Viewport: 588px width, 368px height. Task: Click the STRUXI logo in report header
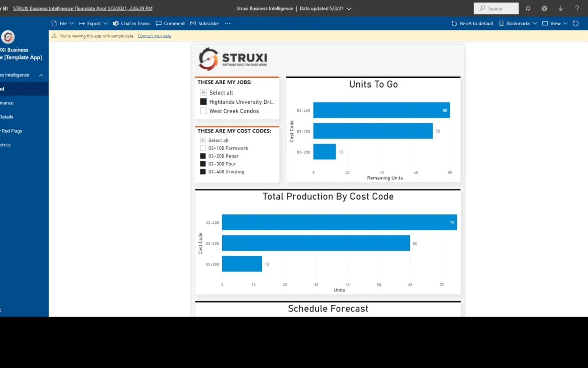pos(233,59)
